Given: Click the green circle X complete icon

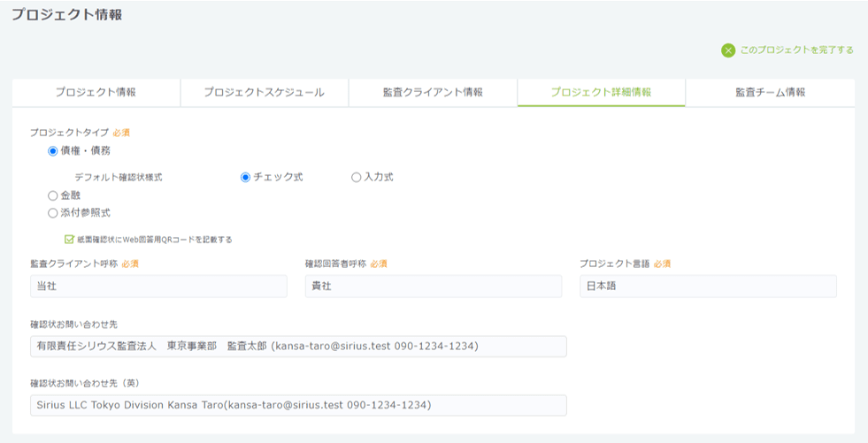Looking at the screenshot, I should coord(728,50).
